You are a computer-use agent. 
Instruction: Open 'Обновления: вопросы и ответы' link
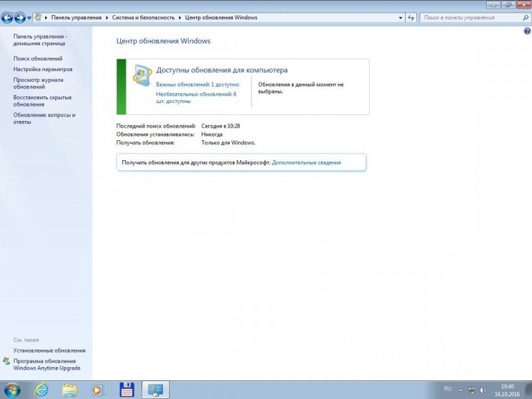[45, 118]
